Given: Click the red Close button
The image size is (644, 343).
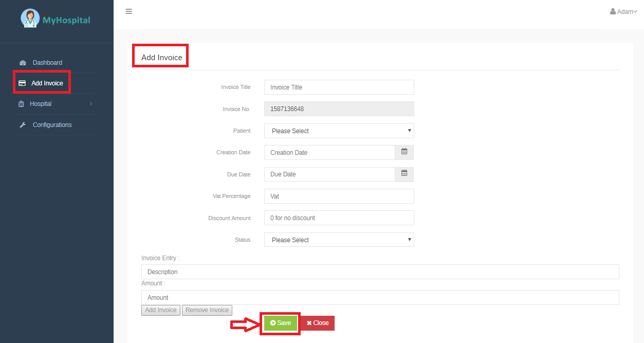Looking at the screenshot, I should pos(317,323).
